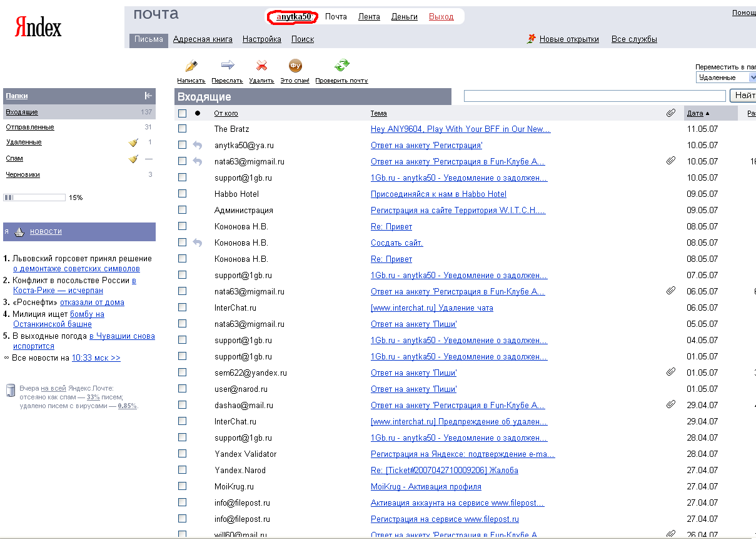The height and width of the screenshot is (540, 756).
Task: Open the Входящие folder
Action: 22,112
